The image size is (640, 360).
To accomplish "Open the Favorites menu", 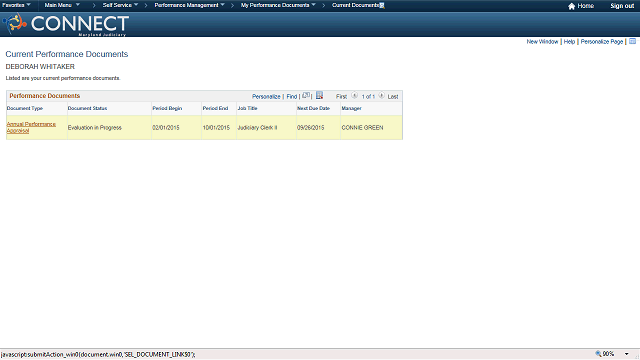I will [x=16, y=5].
